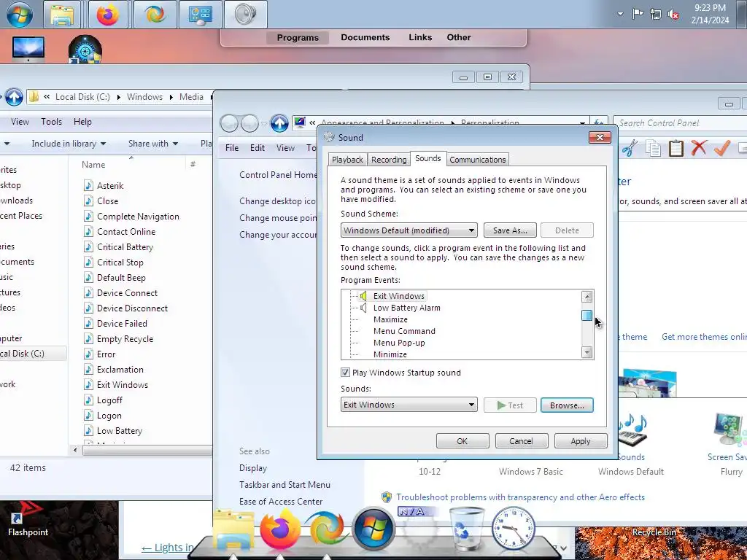The width and height of the screenshot is (747, 560).
Task: Launch Firefox from the bottom dock
Action: coord(280,529)
